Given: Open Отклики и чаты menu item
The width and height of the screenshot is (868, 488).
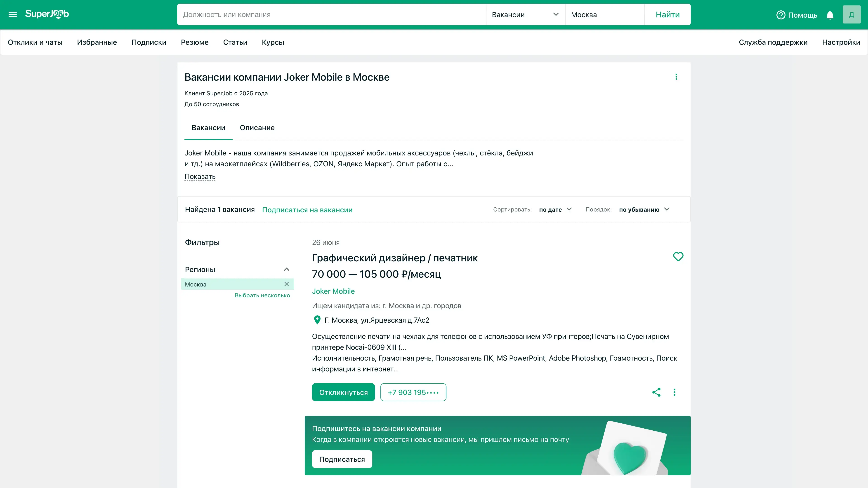Looking at the screenshot, I should click(35, 42).
